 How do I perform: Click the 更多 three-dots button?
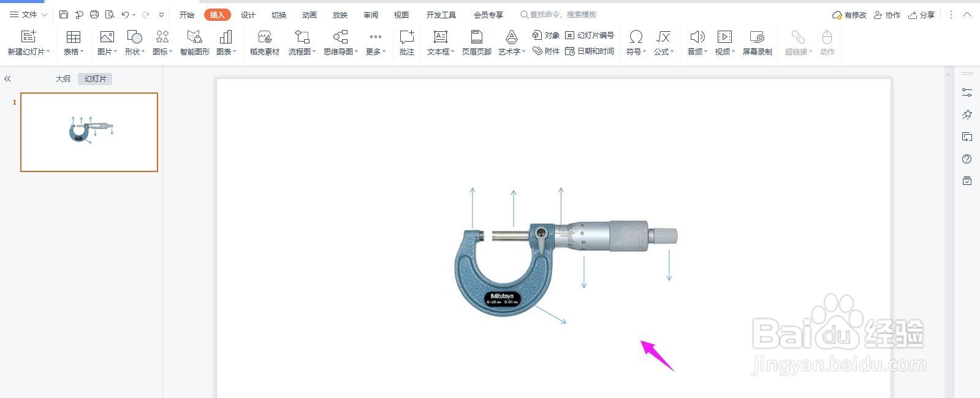pyautogui.click(x=376, y=43)
